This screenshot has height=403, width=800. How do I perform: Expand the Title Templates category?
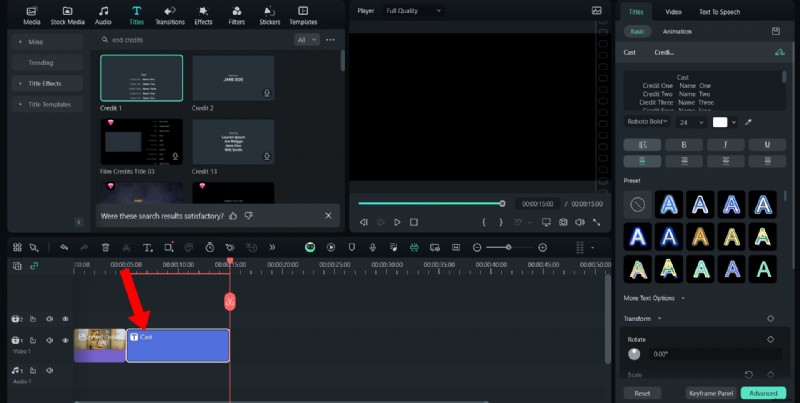[x=48, y=104]
